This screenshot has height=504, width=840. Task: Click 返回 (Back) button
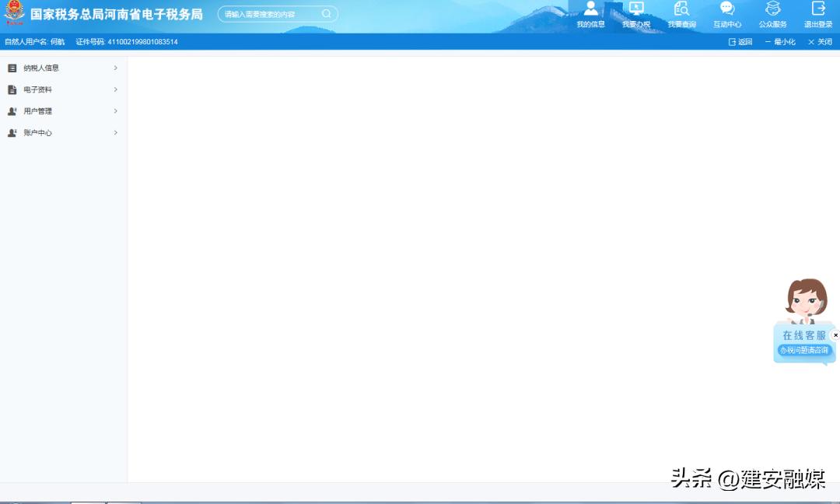click(x=740, y=42)
